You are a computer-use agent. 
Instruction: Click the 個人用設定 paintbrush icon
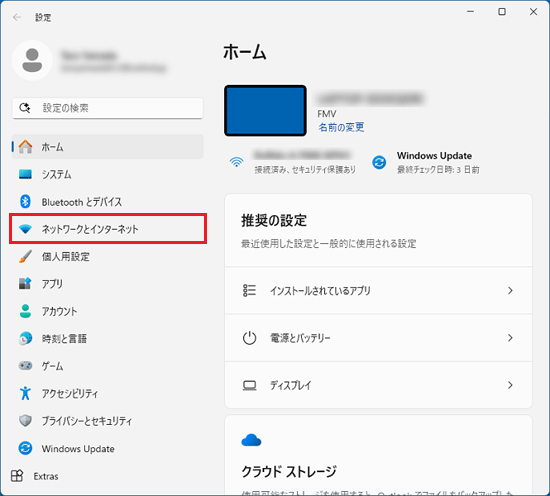[25, 256]
